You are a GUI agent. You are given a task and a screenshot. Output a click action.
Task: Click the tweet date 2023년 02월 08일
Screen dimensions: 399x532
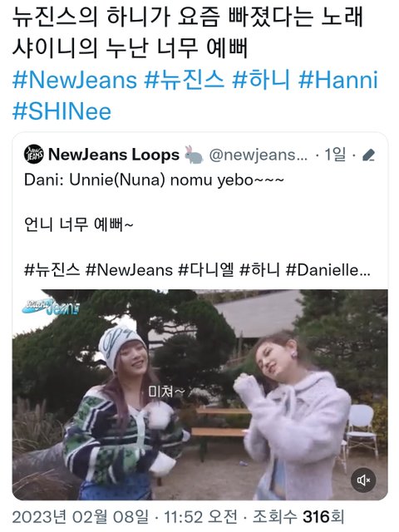click(80, 517)
